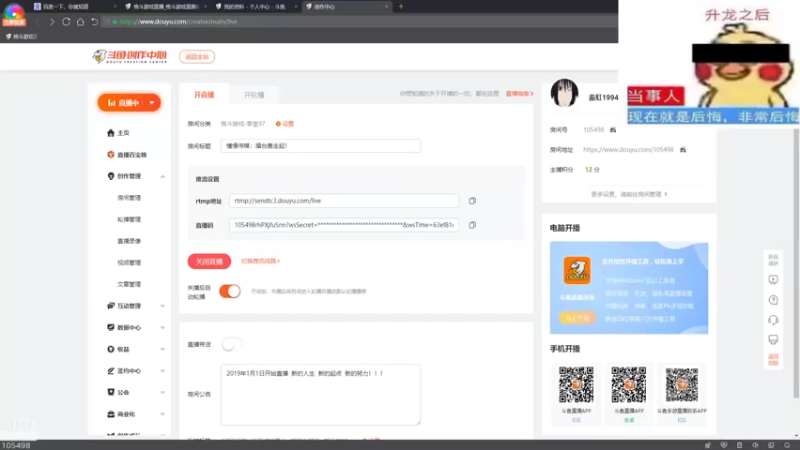This screenshot has width=800, height=450.
Task: Click the red 关闭直播 button
Action: pyautogui.click(x=209, y=261)
